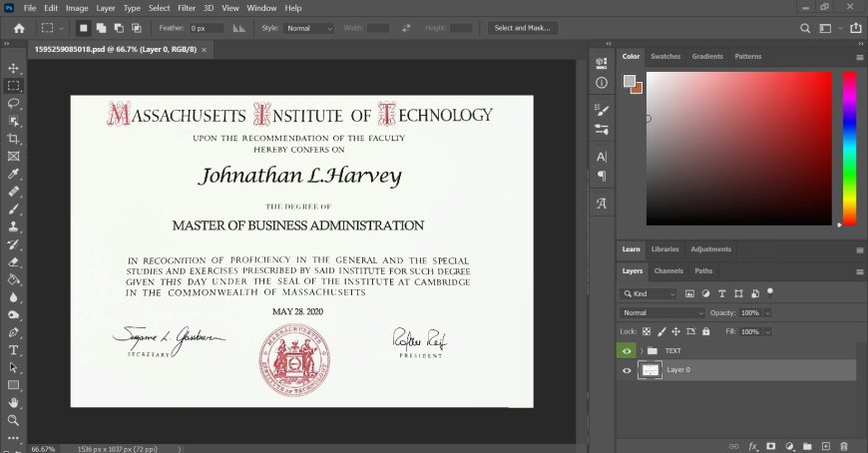Select the Object Selection tool
This screenshot has width=868, height=453.
[13, 122]
